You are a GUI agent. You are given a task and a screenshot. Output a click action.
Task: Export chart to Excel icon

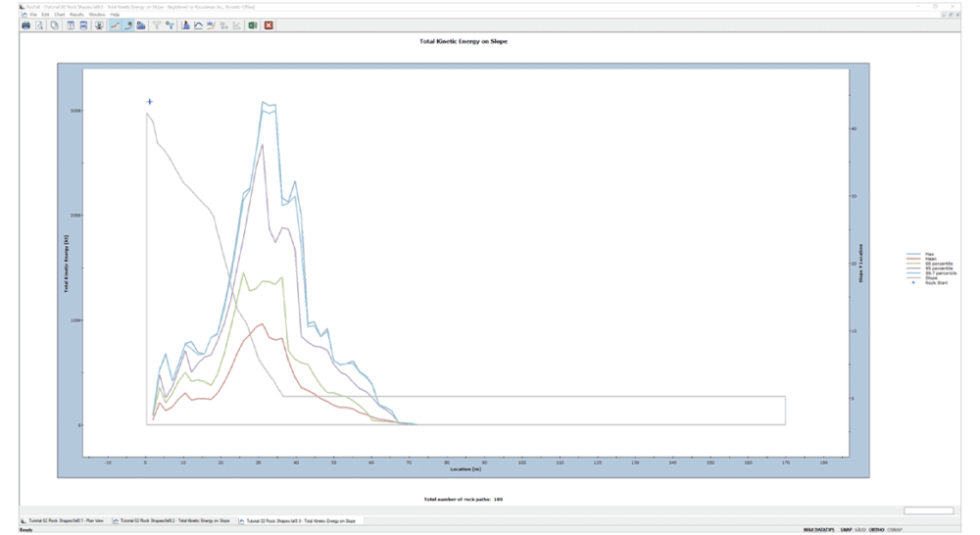click(x=253, y=25)
